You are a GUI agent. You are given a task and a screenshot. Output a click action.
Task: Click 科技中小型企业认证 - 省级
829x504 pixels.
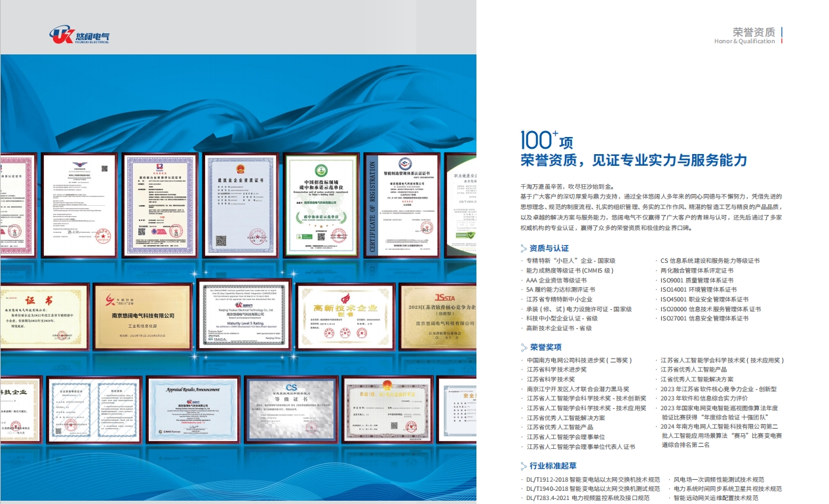click(x=562, y=318)
